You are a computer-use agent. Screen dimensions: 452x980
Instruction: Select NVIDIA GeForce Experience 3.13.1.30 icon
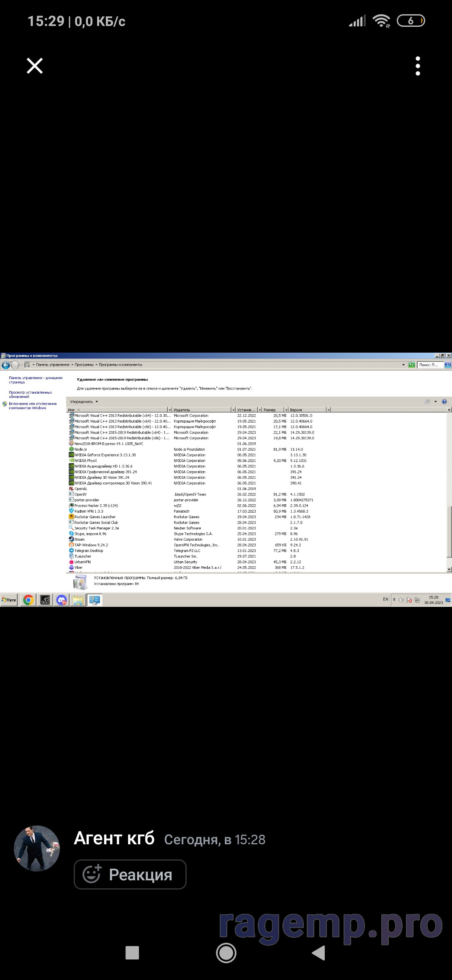[71, 455]
